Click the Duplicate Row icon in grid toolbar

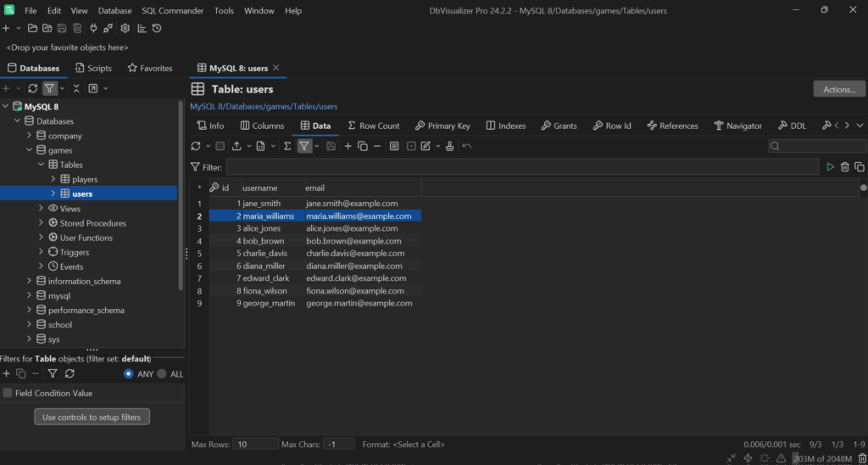(x=363, y=146)
